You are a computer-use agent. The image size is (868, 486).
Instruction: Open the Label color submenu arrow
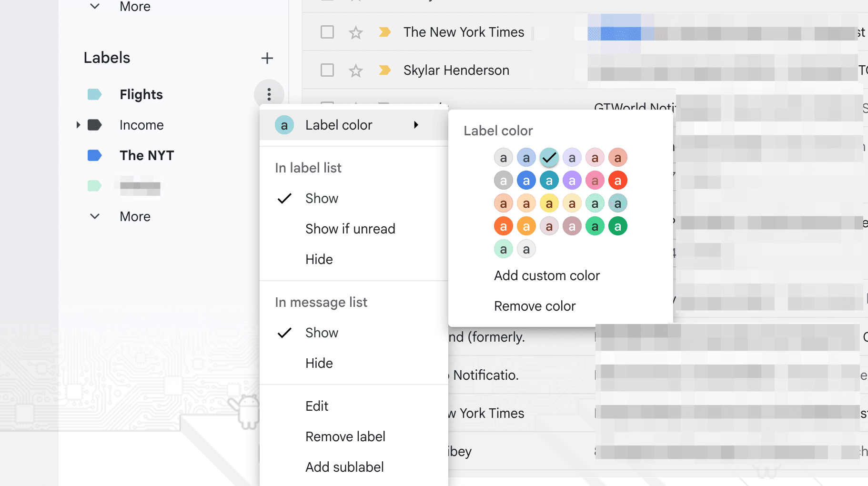tap(416, 125)
